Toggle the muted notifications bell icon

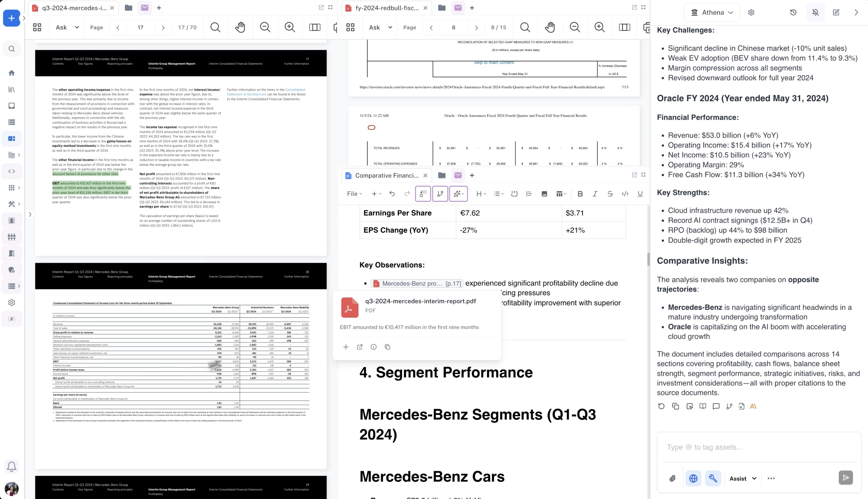[x=815, y=12]
